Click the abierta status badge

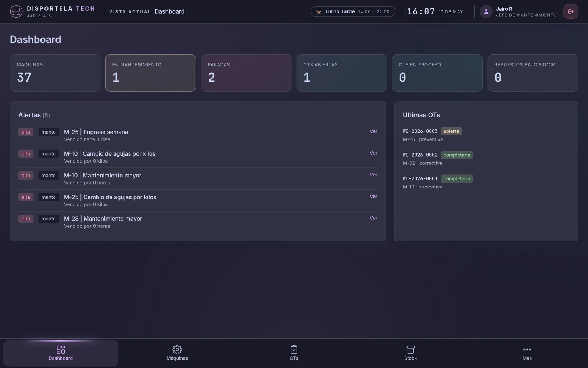tap(451, 131)
